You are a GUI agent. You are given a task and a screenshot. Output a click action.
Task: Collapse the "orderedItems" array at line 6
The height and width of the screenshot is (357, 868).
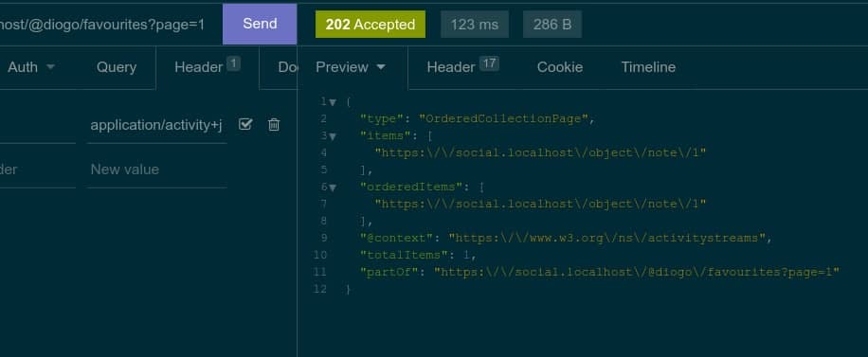333,187
